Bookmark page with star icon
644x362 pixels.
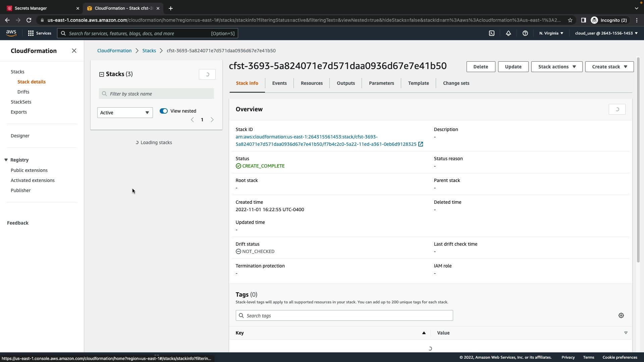[570, 20]
